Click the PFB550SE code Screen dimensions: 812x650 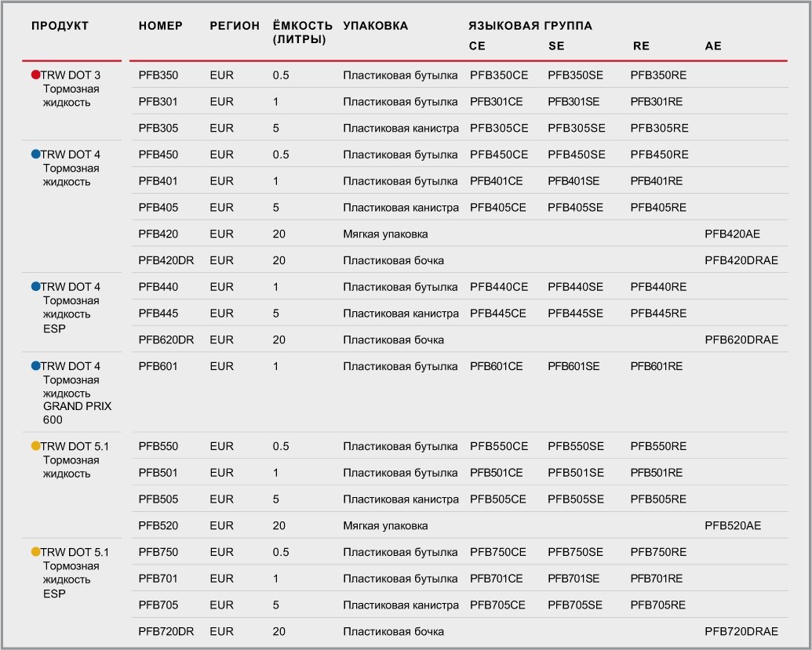pyautogui.click(x=576, y=446)
